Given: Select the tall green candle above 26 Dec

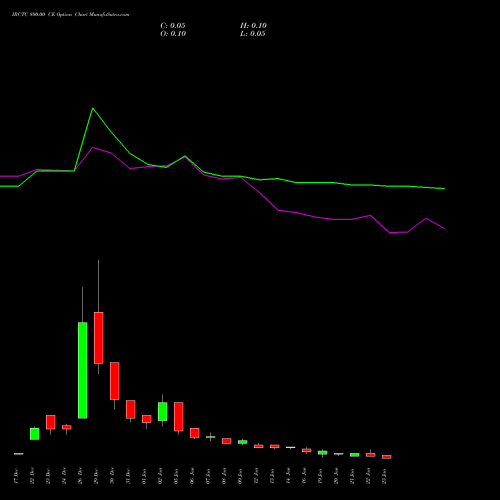Looking at the screenshot, I should (83, 370).
